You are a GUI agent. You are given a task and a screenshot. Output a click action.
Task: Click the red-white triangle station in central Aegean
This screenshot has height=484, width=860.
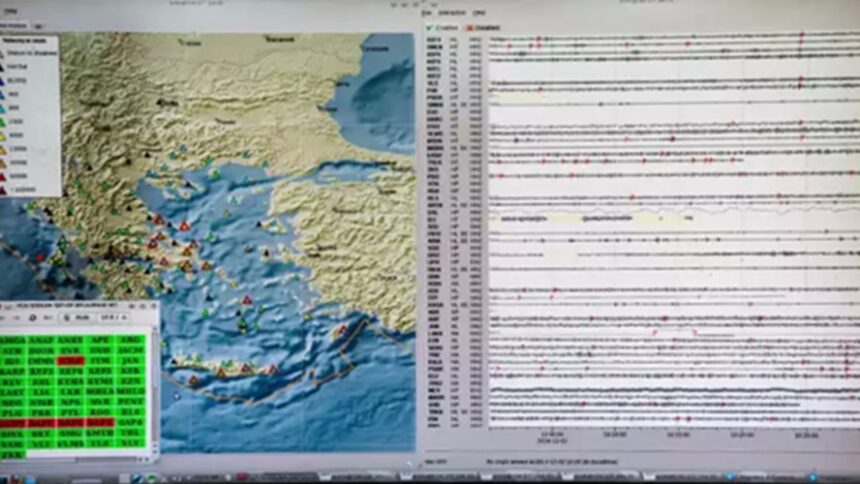(247, 300)
